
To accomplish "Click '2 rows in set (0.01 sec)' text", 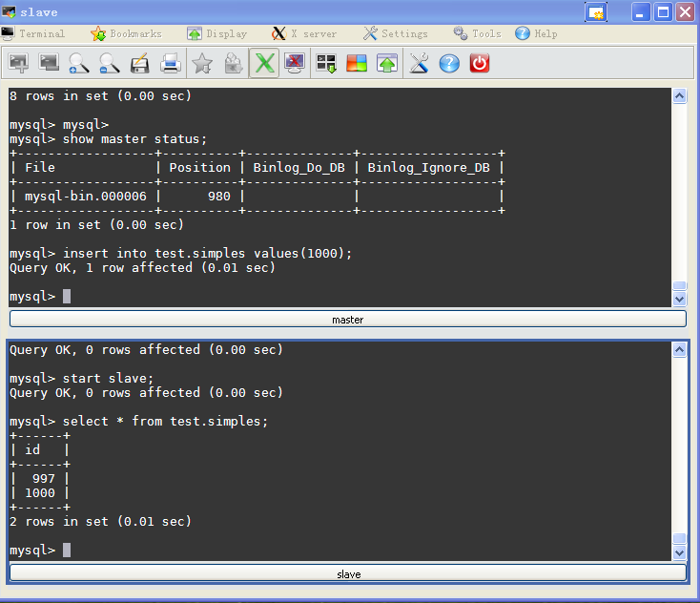I will (x=100, y=521).
